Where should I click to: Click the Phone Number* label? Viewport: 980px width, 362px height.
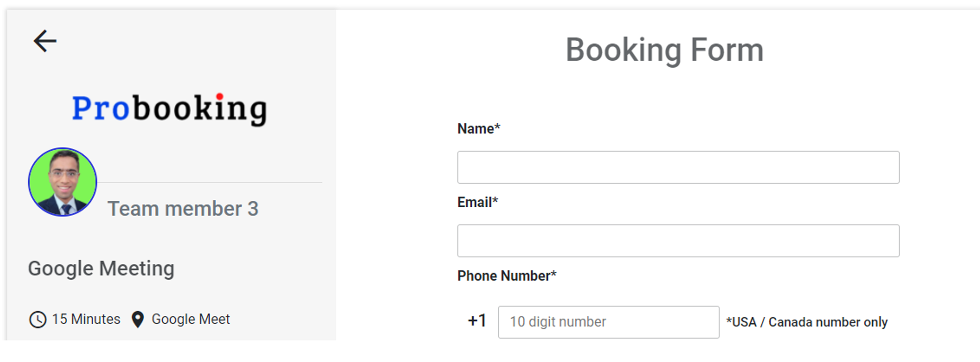click(507, 275)
